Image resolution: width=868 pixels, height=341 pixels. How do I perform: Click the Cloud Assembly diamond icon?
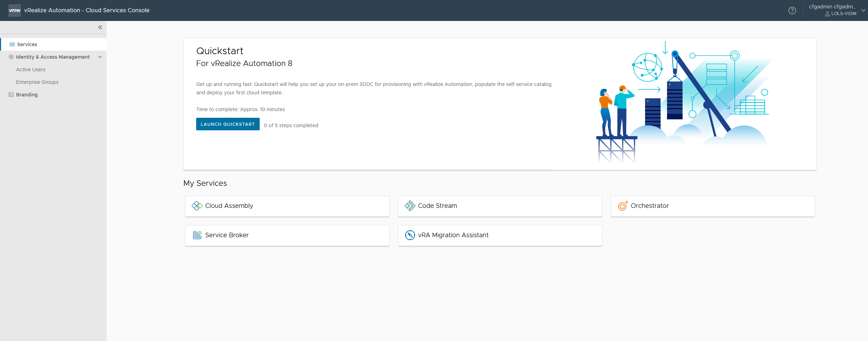click(x=197, y=206)
